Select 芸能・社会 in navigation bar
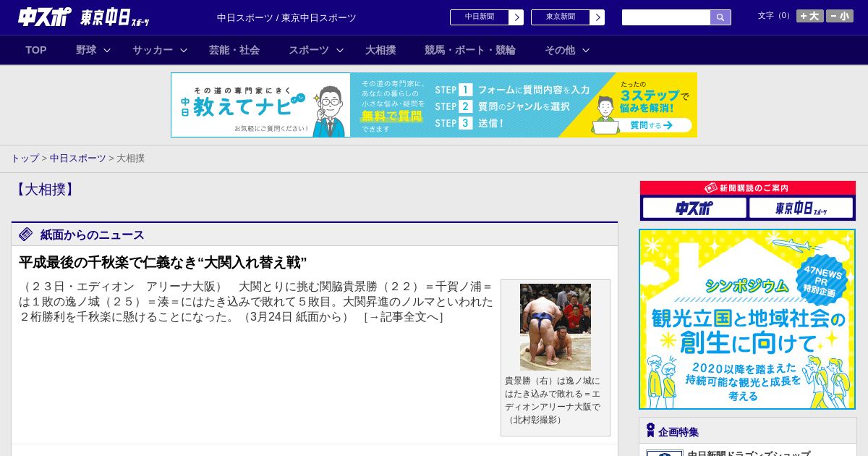This screenshot has height=456, width=868. coord(234,50)
